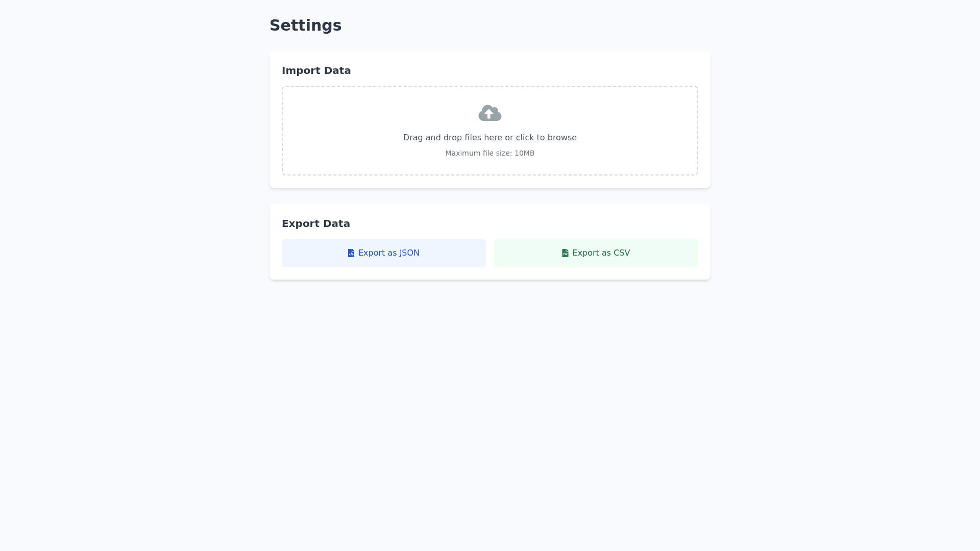The height and width of the screenshot is (551, 980).
Task: Click the 'Export as JSON' label text
Action: (x=388, y=253)
